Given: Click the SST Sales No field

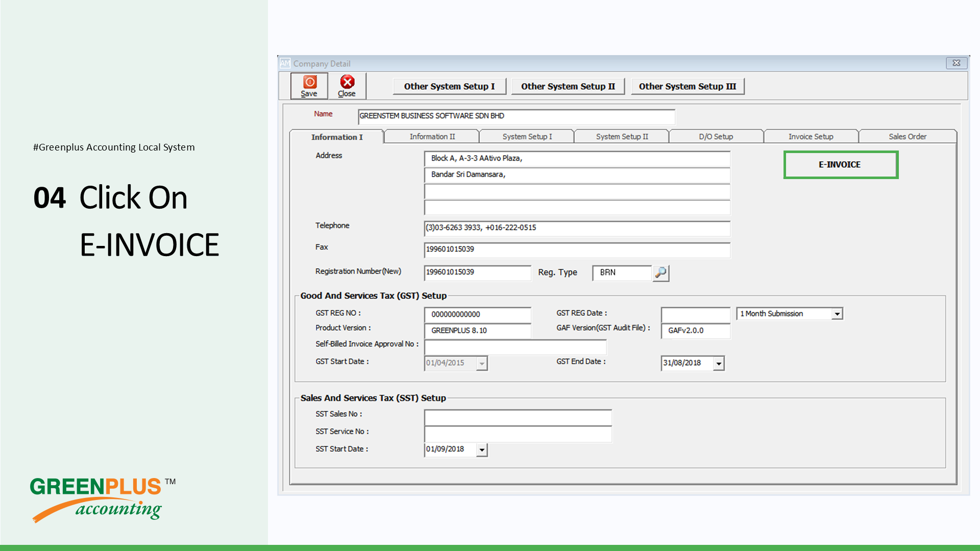Looking at the screenshot, I should (x=518, y=417).
